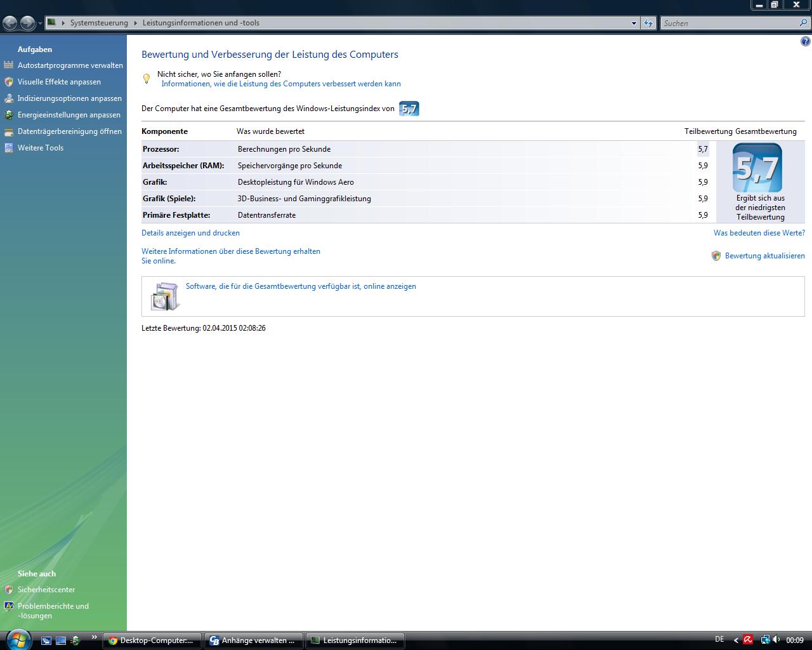This screenshot has height=650, width=812.
Task: Open Problemberichte und -lösungen
Action: click(53, 611)
